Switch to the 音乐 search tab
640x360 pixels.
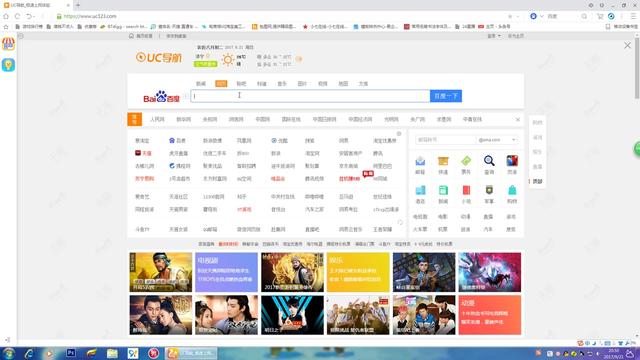282,84
